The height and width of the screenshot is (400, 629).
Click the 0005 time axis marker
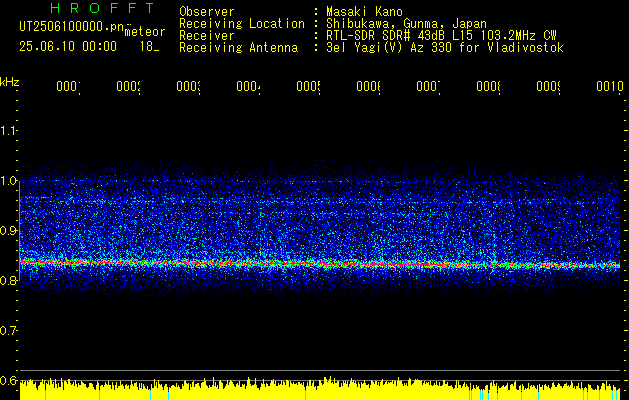[308, 86]
